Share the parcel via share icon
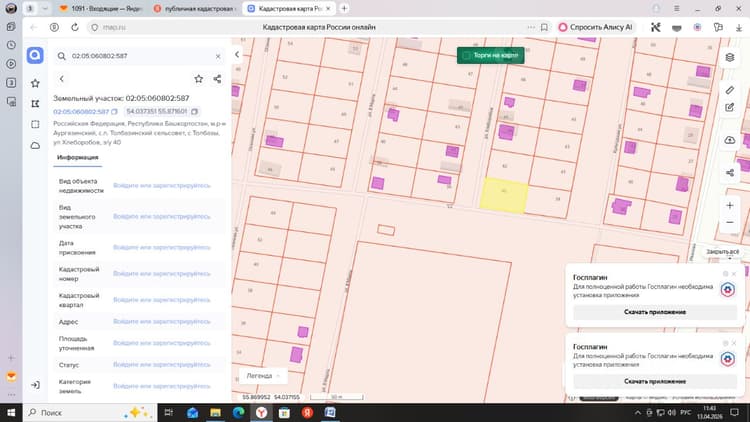The height and width of the screenshot is (422, 750). (217, 78)
